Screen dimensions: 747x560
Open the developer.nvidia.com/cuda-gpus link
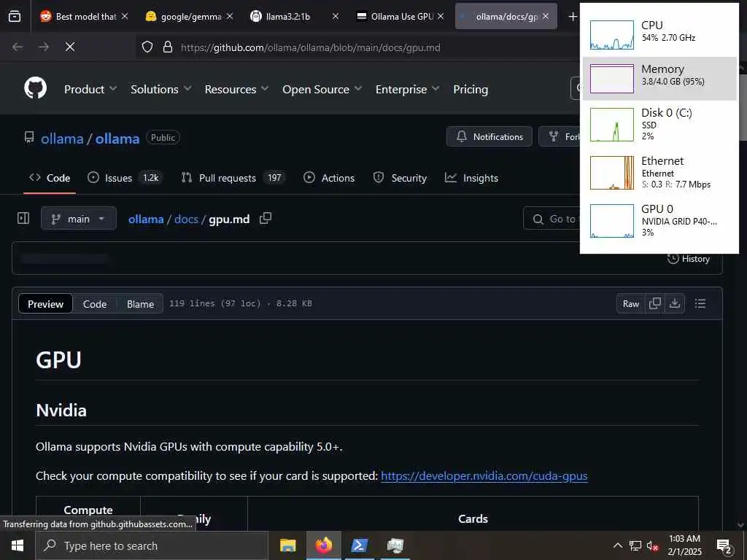(x=484, y=475)
